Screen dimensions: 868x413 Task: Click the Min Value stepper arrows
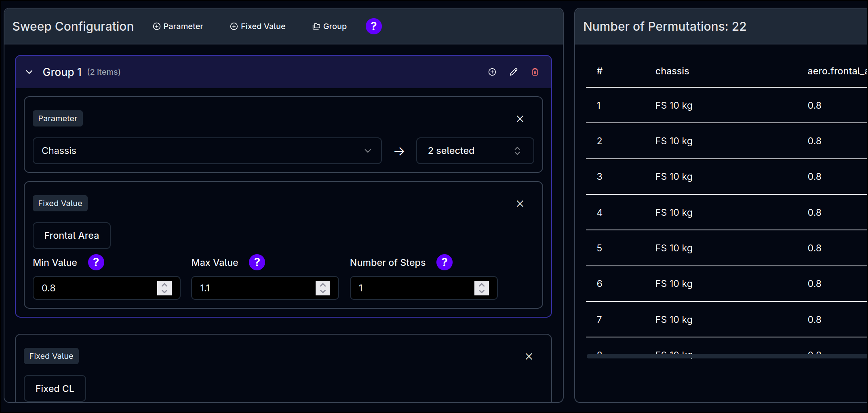164,288
